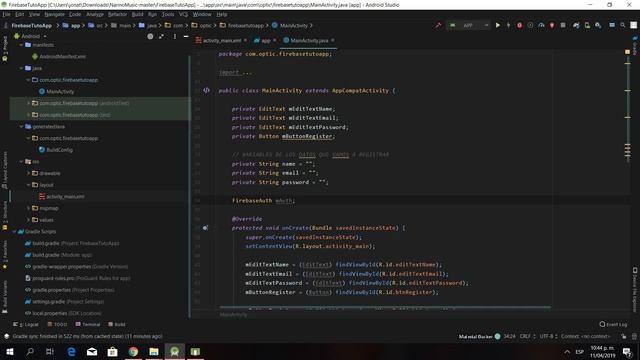The width and height of the screenshot is (640, 360).
Task: Open the project panel options gear menu
Action: (175, 36)
